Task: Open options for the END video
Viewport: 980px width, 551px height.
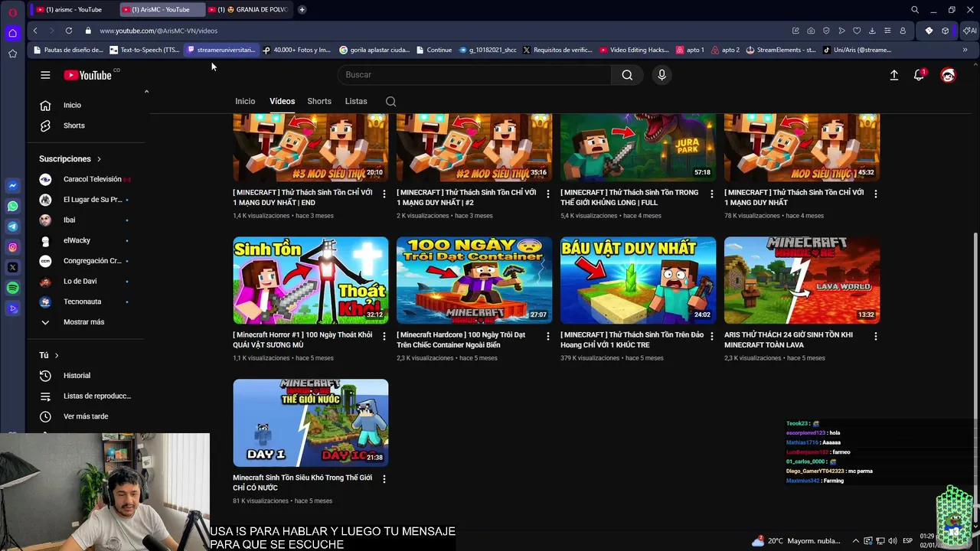Action: click(x=384, y=194)
